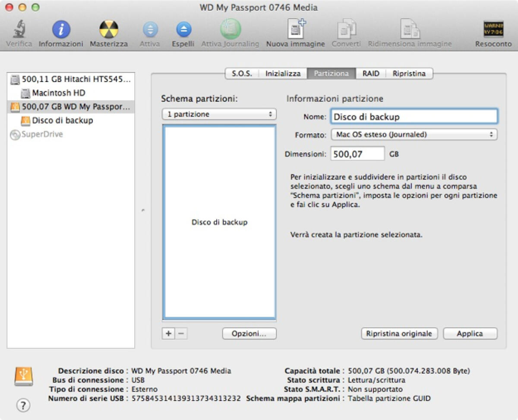Open the Formato dropdown menu
Viewport: 518px width, 420px height.
pos(414,135)
